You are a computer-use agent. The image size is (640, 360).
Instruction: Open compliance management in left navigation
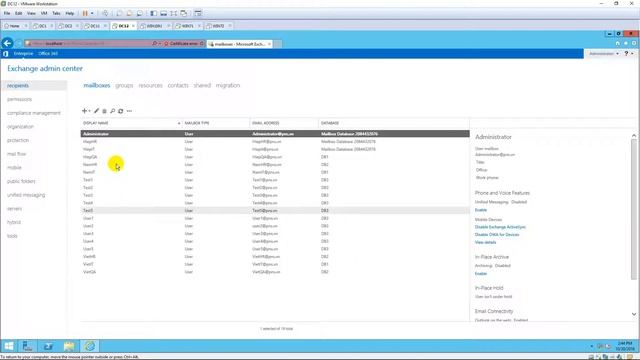(x=33, y=113)
